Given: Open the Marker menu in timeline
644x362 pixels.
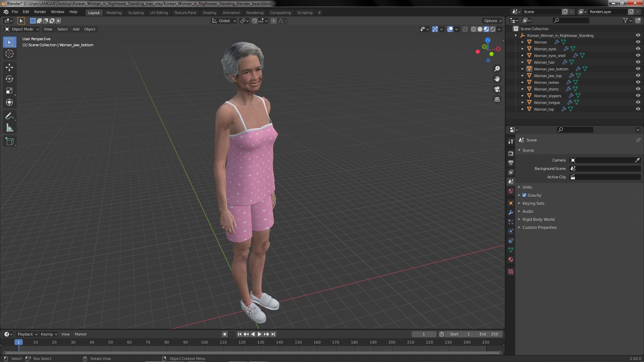Looking at the screenshot, I should 80,334.
